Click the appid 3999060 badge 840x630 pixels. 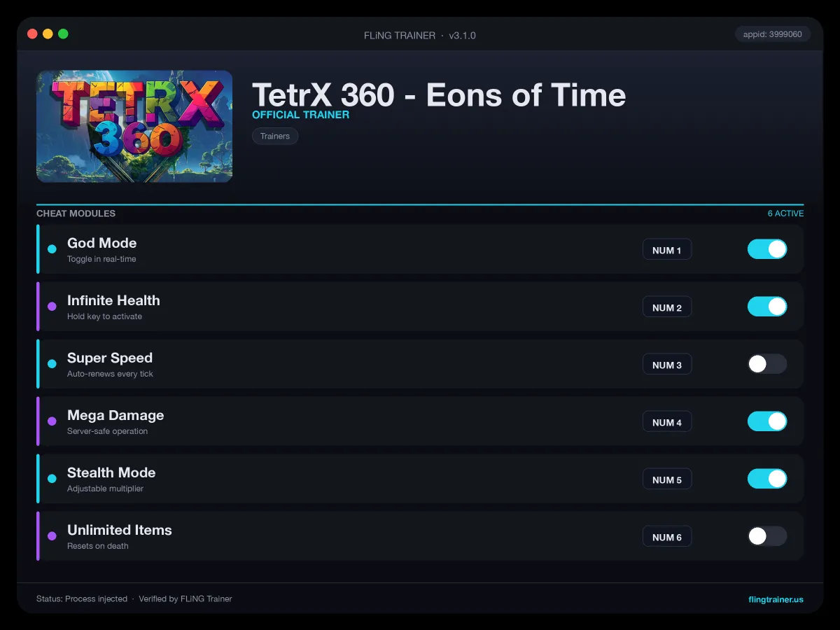(773, 34)
